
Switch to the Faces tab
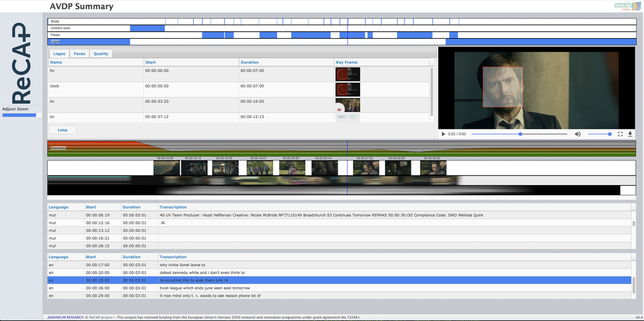click(x=79, y=54)
